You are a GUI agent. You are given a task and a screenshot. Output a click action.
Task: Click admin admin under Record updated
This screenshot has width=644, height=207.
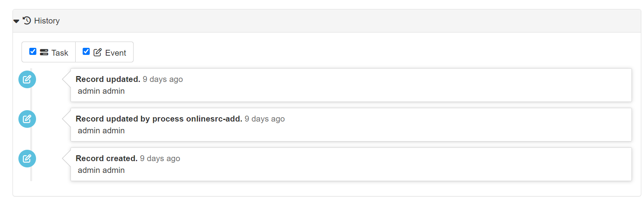point(101,91)
